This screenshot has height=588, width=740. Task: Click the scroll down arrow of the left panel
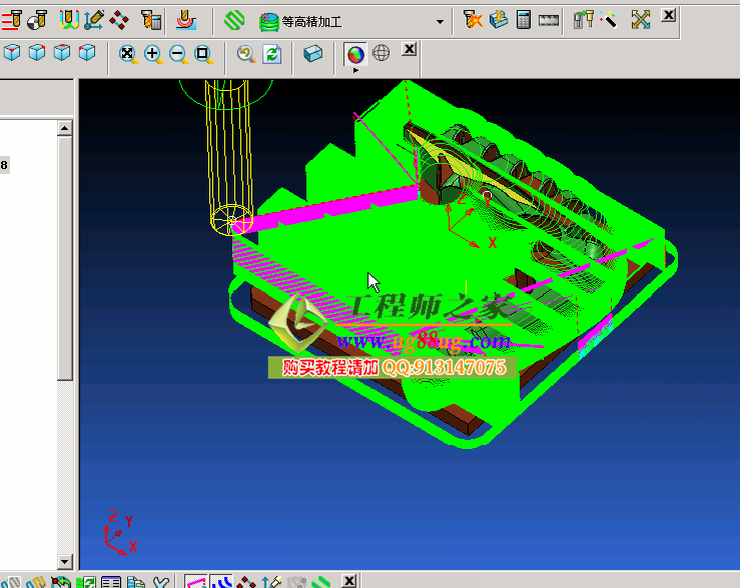(65, 562)
